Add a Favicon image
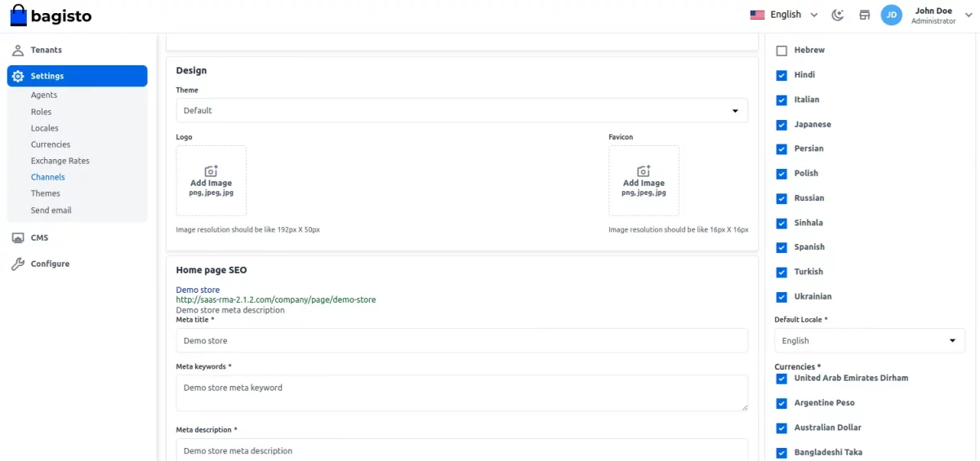 click(x=644, y=180)
